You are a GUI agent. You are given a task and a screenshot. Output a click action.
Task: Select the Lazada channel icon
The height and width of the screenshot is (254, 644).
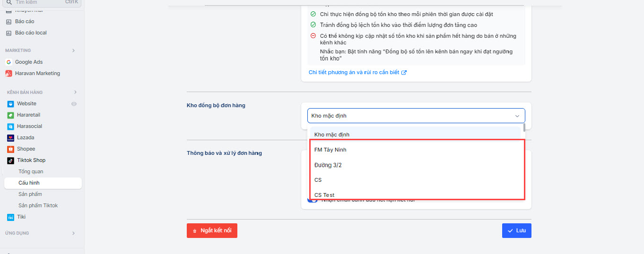[10, 137]
